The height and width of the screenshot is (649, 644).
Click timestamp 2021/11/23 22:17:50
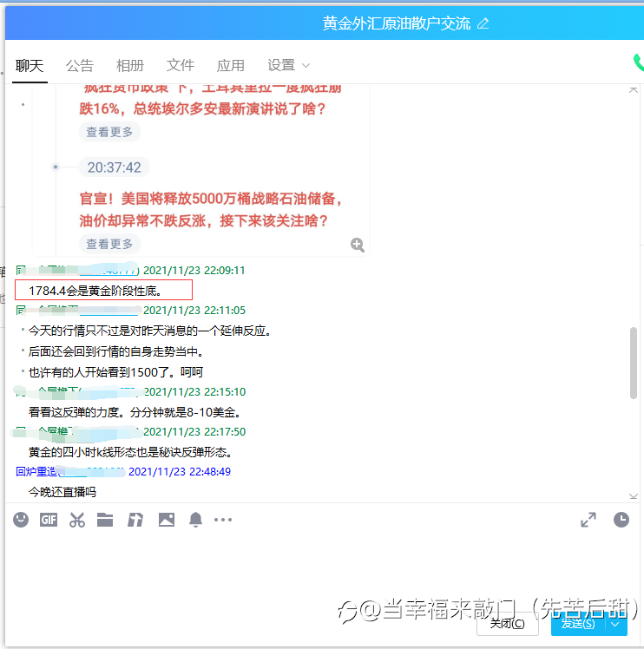point(194,432)
